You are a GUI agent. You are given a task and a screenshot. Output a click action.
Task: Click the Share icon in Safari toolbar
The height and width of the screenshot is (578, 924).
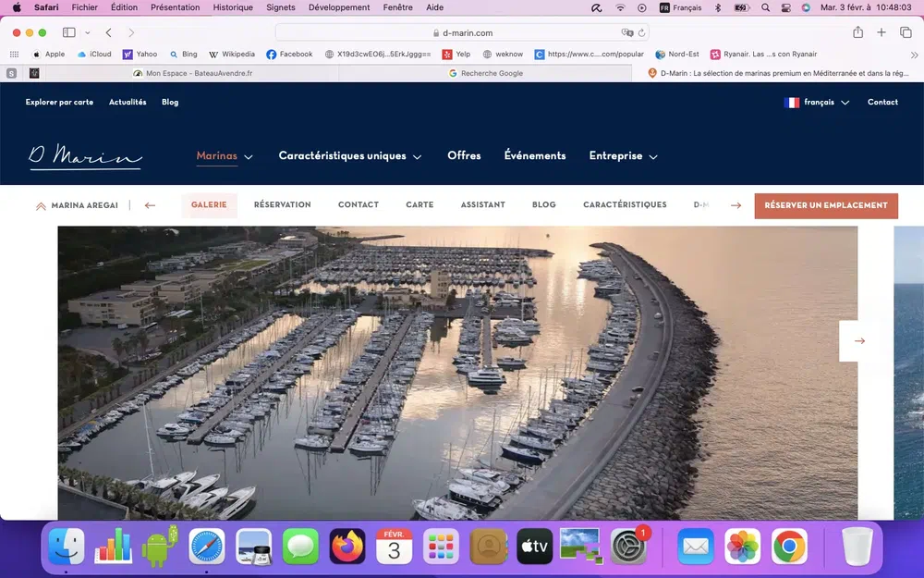(857, 32)
